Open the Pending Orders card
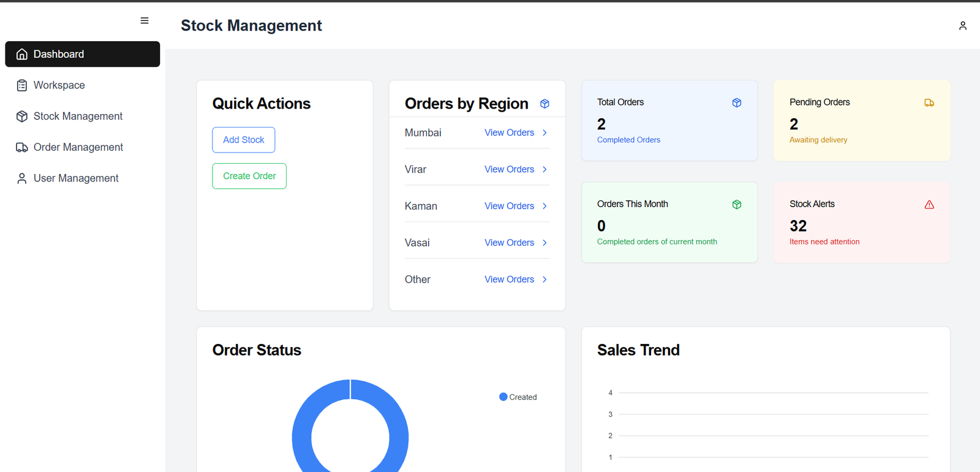This screenshot has height=472, width=980. [862, 121]
